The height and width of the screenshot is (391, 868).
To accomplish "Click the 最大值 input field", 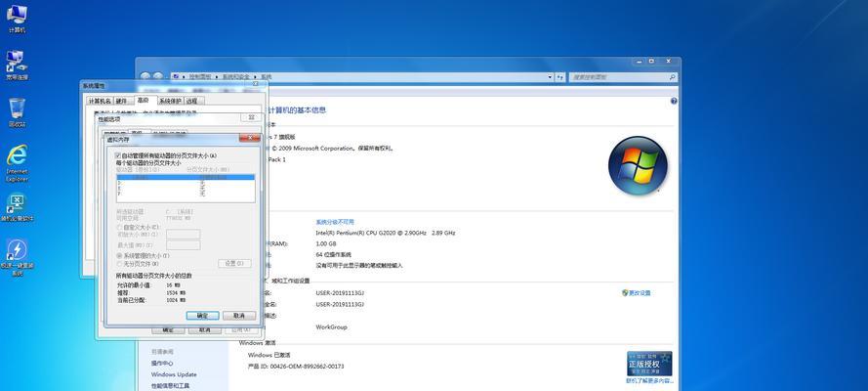I will click(184, 244).
